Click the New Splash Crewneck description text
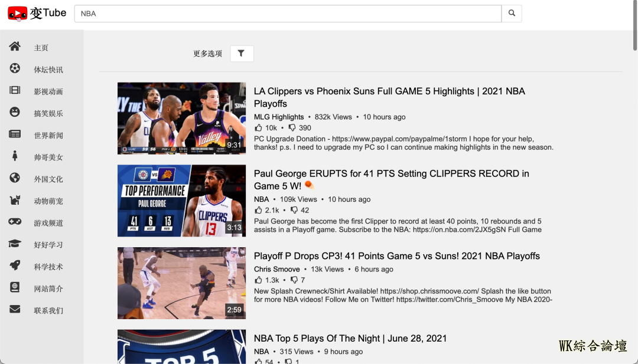 click(x=403, y=296)
